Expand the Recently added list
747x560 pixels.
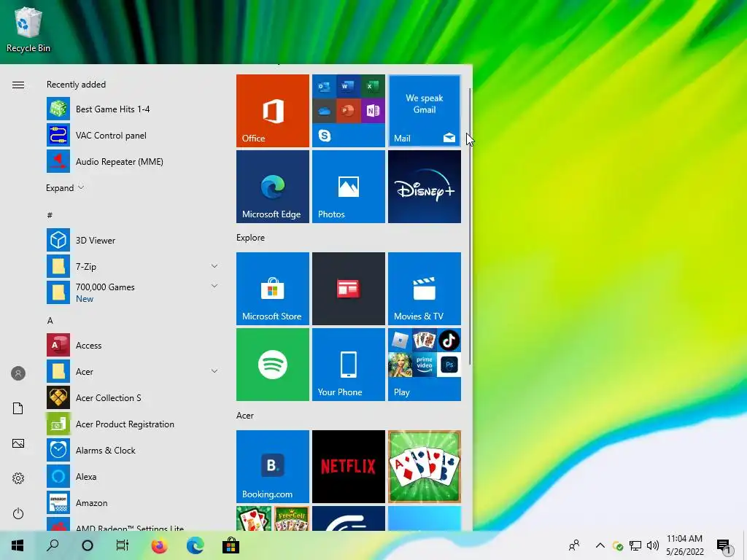click(x=65, y=187)
